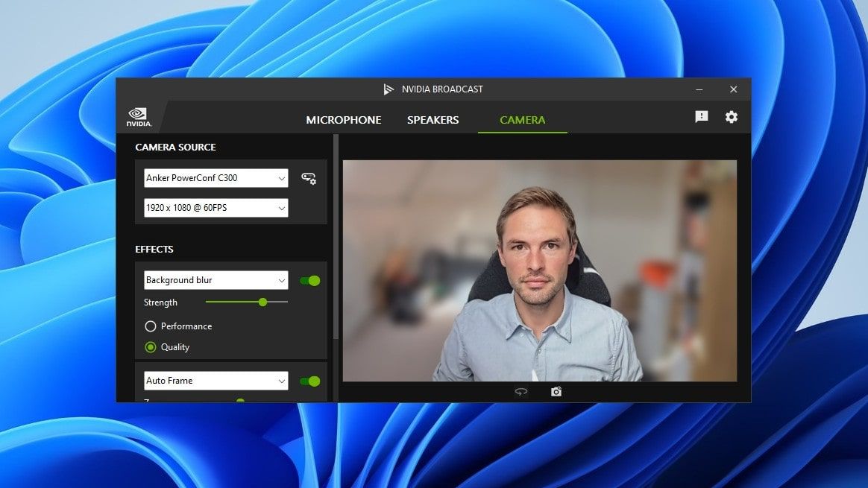This screenshot has width=868, height=488.
Task: Switch to the MICROPHONE tab
Action: pyautogui.click(x=343, y=119)
